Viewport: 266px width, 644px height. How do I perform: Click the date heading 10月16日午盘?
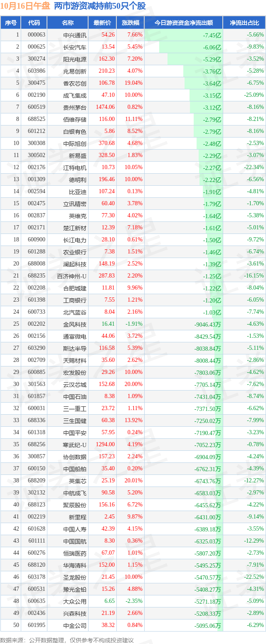tap(25, 6)
